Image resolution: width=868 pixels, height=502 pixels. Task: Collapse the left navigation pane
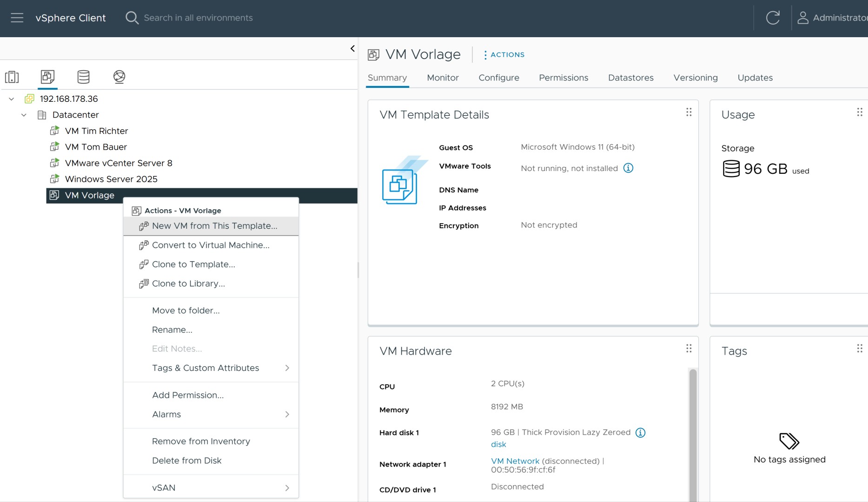click(352, 48)
